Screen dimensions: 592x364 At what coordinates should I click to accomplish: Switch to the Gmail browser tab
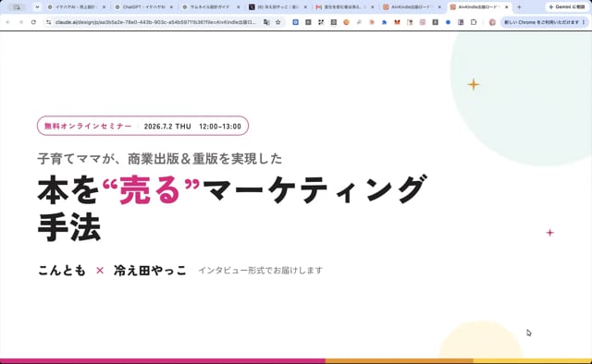coord(344,6)
